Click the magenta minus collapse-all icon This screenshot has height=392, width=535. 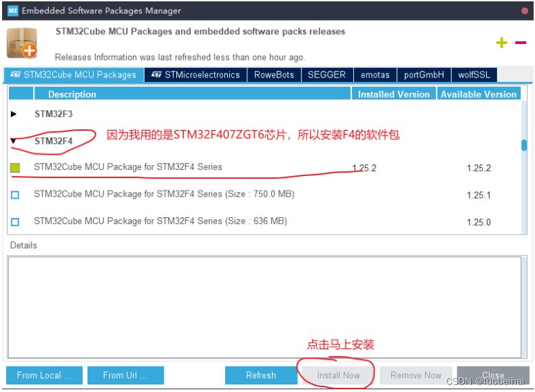tap(521, 43)
